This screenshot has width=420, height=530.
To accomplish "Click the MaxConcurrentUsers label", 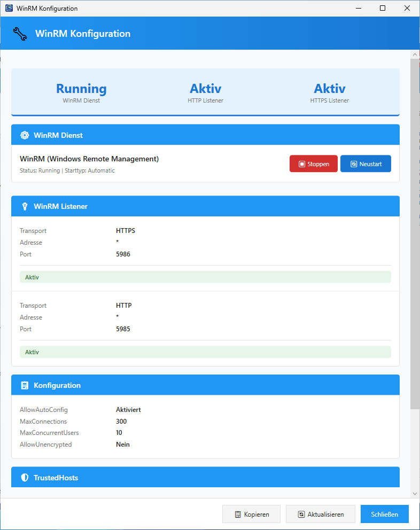I will pos(49,433).
